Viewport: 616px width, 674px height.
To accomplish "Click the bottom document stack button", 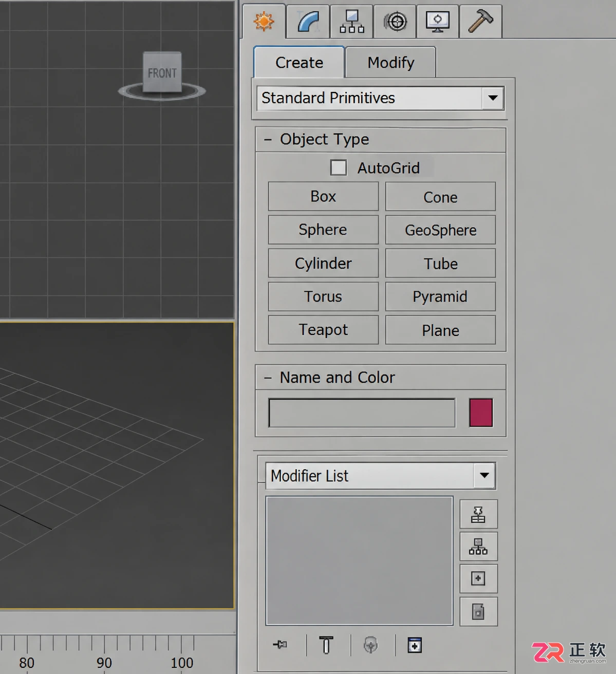I will (478, 611).
